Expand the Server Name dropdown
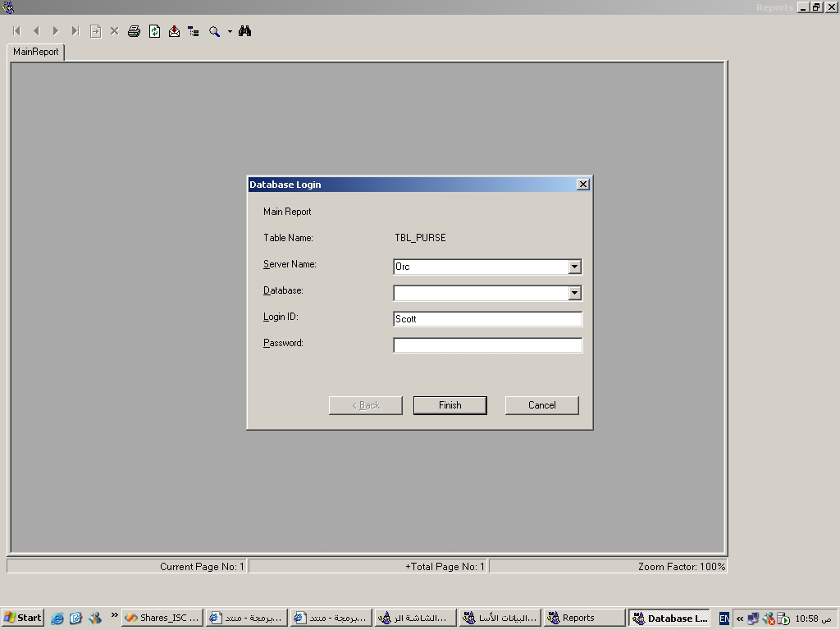 click(574, 267)
